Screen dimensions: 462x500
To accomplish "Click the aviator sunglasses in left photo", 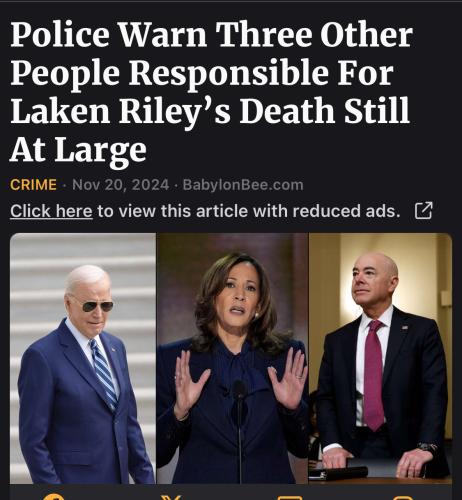I will pyautogui.click(x=97, y=306).
